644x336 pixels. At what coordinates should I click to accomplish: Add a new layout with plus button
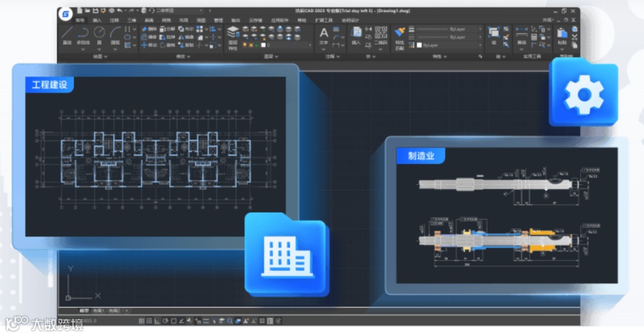click(x=126, y=310)
